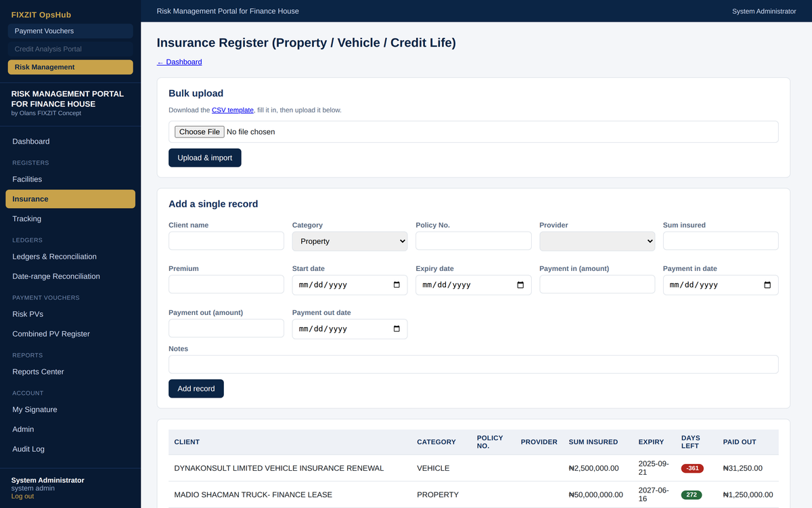The height and width of the screenshot is (508, 812).
Task: Open Risk PVs page
Action: [x=70, y=314]
